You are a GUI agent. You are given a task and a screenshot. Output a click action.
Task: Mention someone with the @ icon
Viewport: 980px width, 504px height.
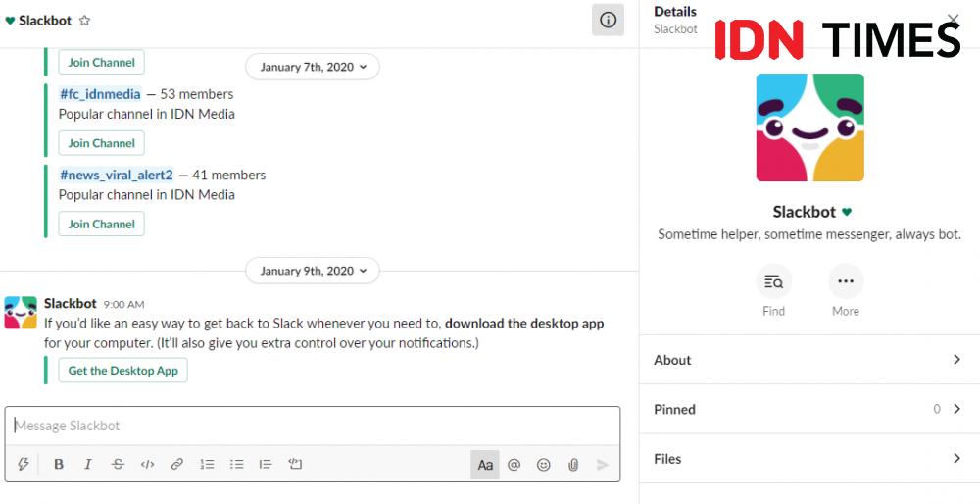(x=514, y=465)
